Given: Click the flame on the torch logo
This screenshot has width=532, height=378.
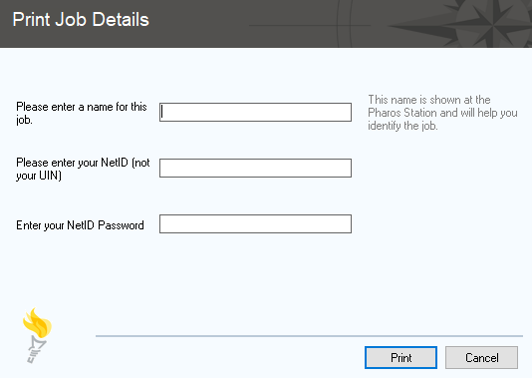Looking at the screenshot, I should 37,322.
